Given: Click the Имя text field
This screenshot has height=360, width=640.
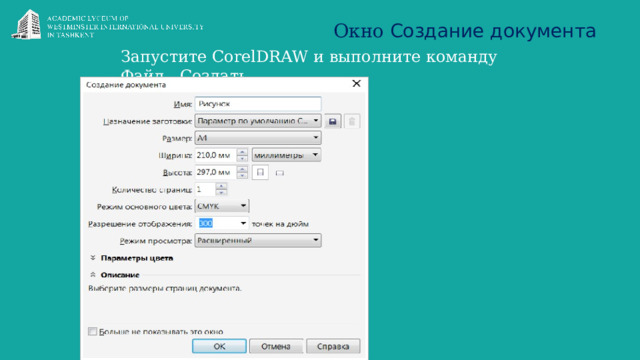Looking at the screenshot, I should click(258, 104).
